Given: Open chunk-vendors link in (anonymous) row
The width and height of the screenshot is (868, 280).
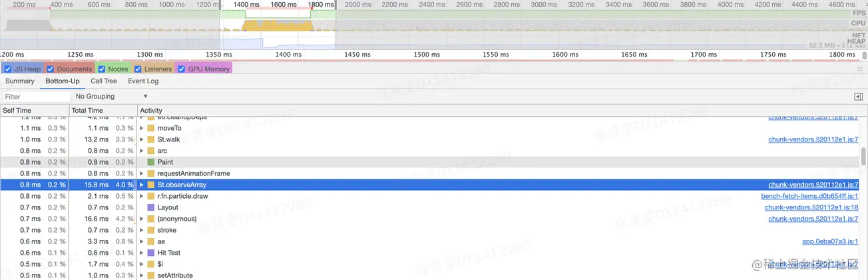Looking at the screenshot, I should [813, 219].
